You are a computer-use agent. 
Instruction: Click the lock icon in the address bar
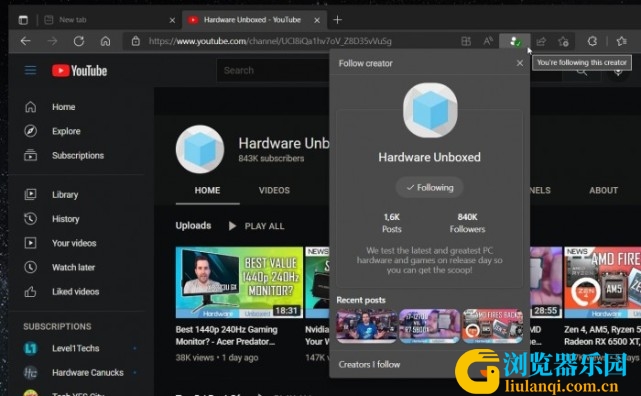[x=136, y=41]
